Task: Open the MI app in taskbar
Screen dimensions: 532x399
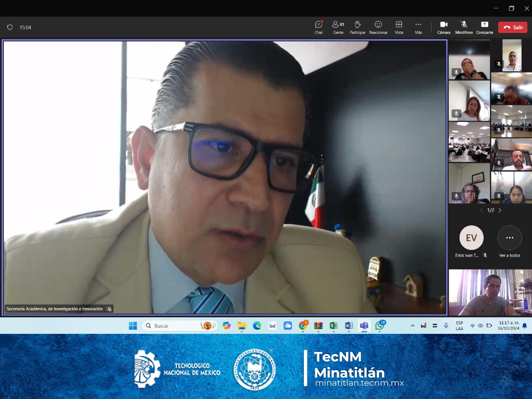Action: point(272,326)
